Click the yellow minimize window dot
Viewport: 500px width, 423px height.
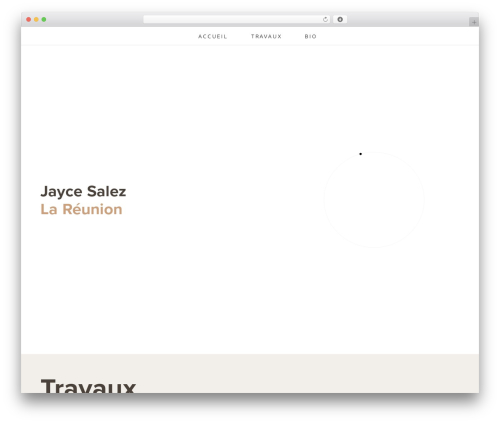pyautogui.click(x=36, y=20)
